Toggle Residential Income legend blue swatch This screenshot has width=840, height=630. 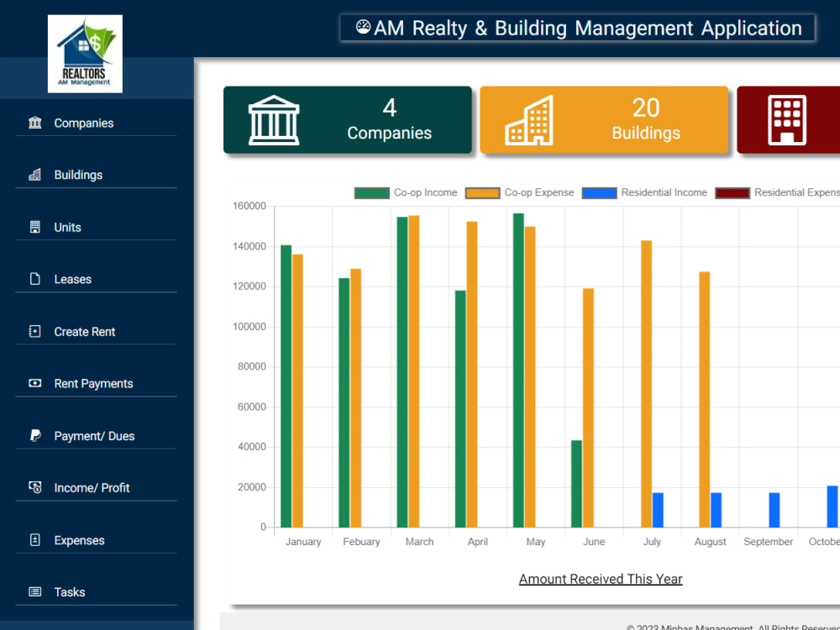click(x=600, y=193)
